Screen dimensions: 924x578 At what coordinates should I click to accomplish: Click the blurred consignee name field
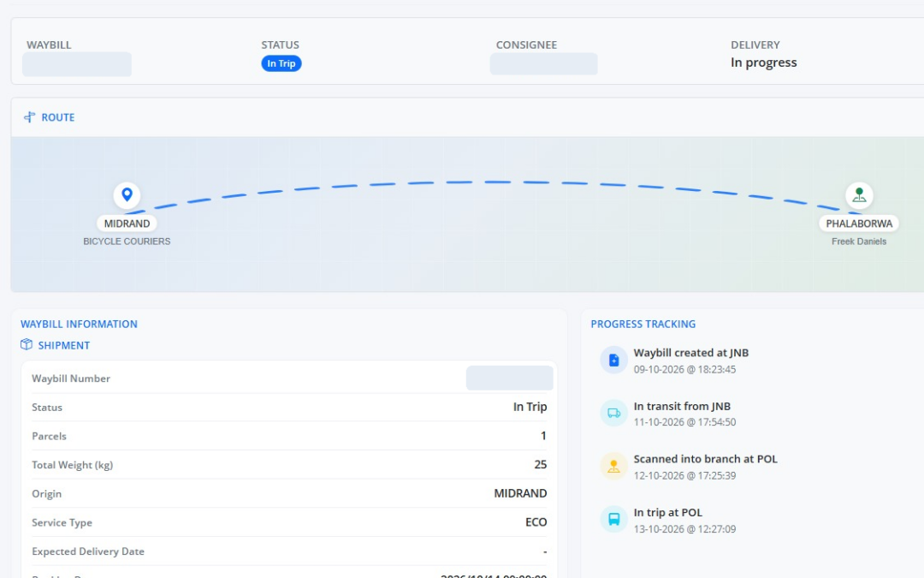(543, 63)
